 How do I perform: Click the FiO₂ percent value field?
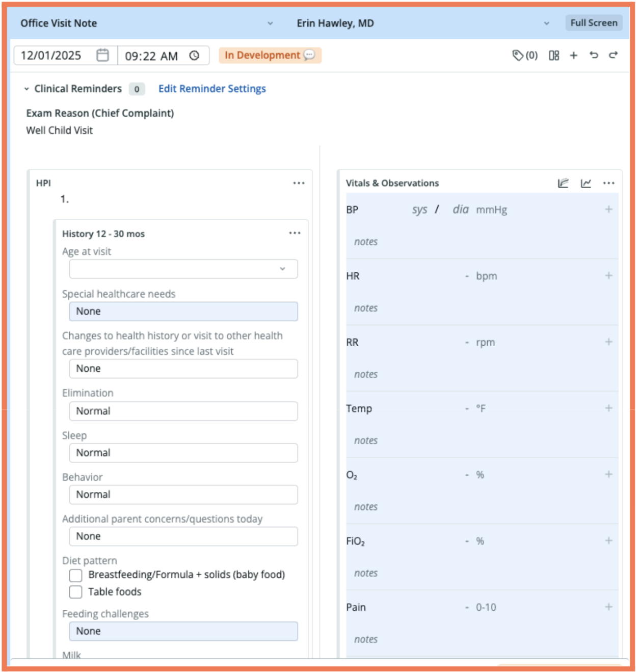467,541
